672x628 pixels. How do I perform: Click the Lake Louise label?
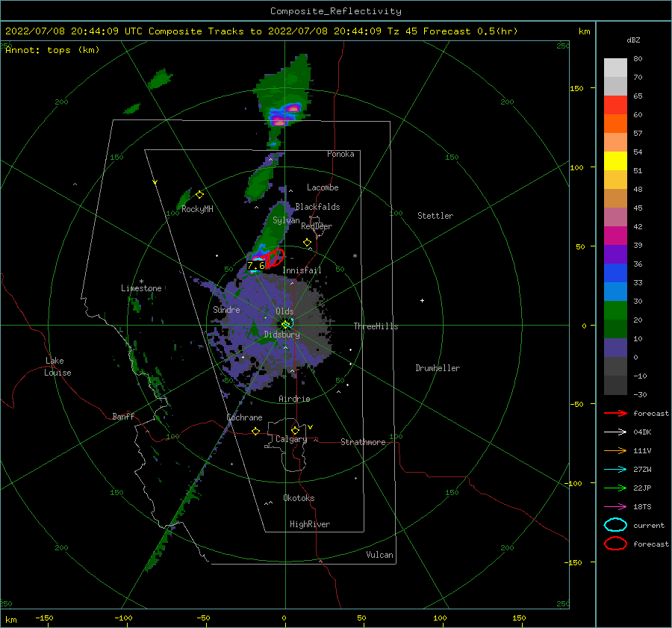[x=57, y=367]
